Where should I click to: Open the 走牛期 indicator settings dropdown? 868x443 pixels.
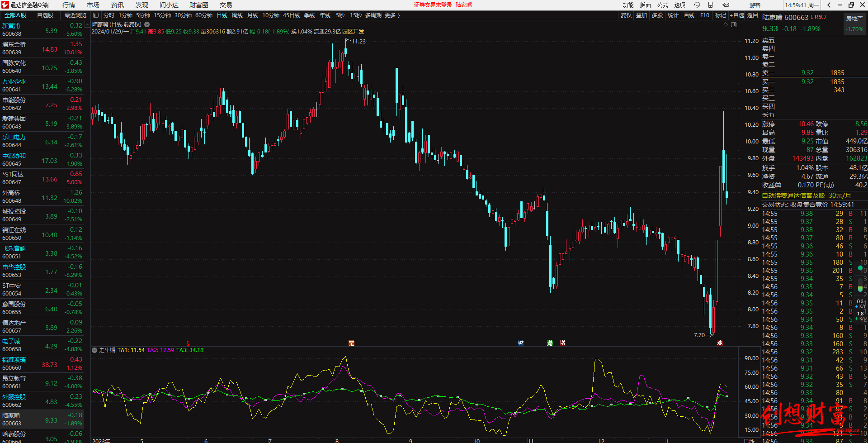(94, 350)
